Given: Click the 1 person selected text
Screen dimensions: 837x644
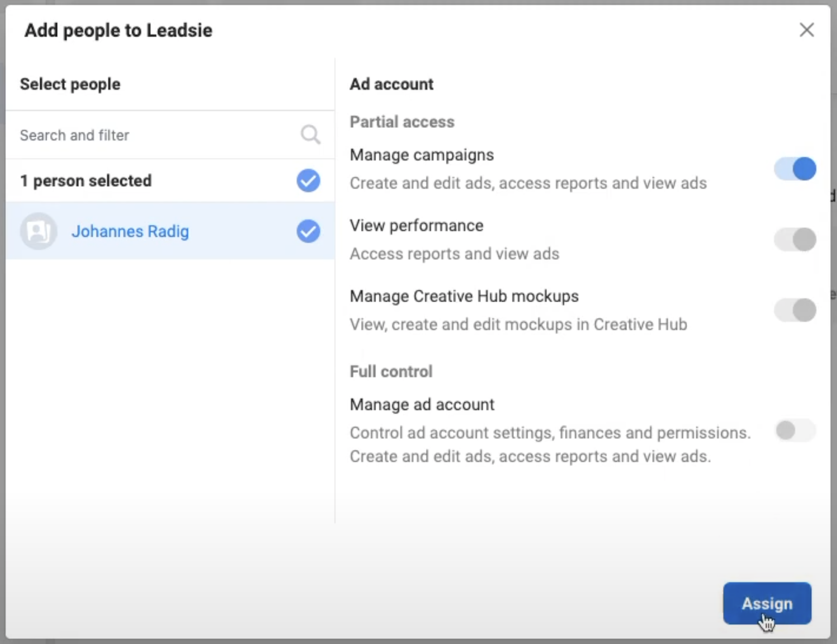Looking at the screenshot, I should click(86, 181).
